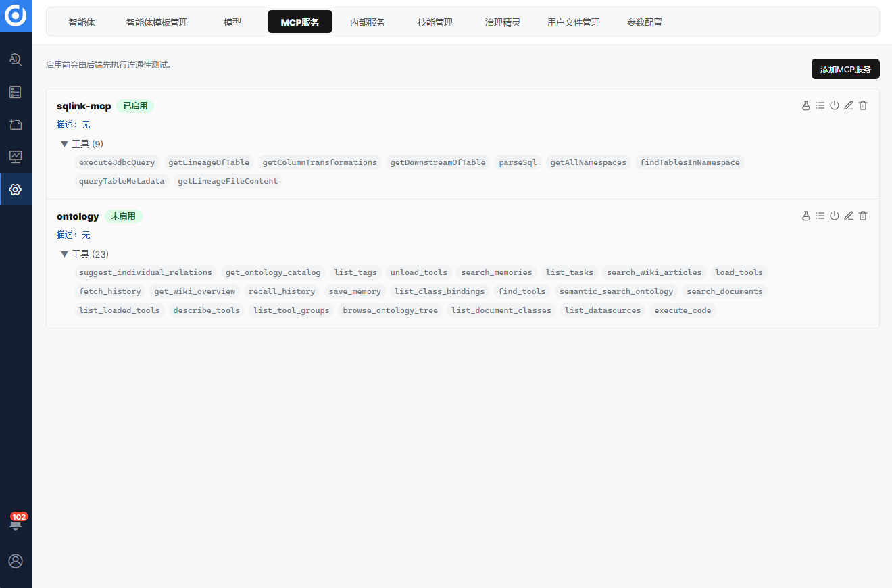Test ontology with the flask icon

tap(806, 216)
